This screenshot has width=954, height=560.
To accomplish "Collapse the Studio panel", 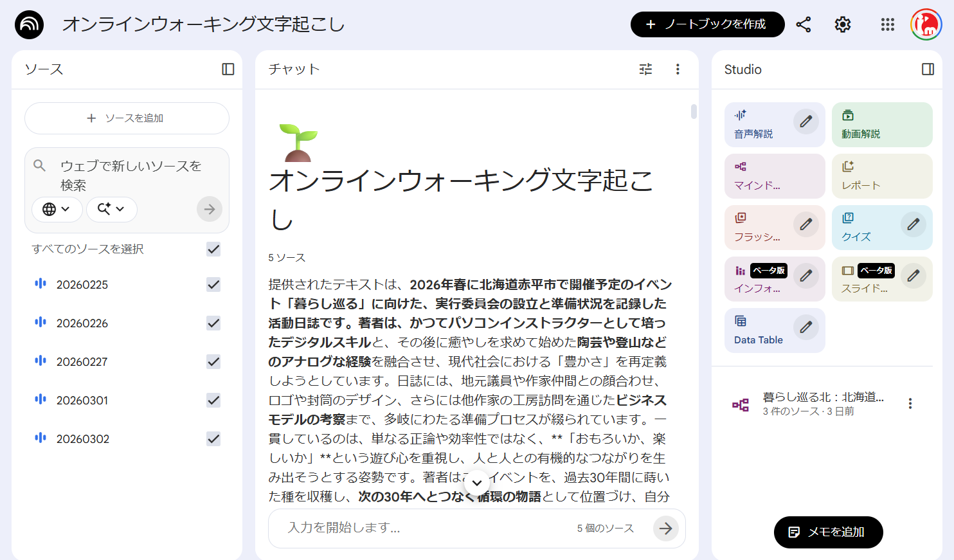I will tap(927, 69).
